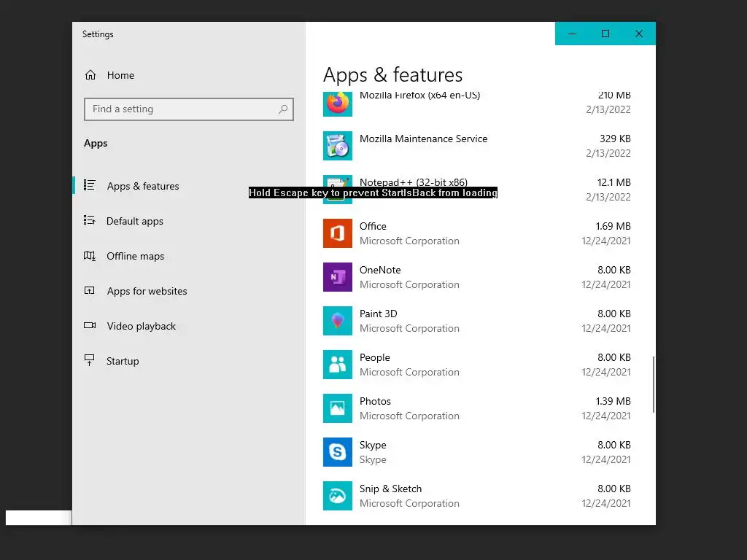The image size is (747, 560).
Task: Click the app list vertical scrollbar
Action: (653, 384)
